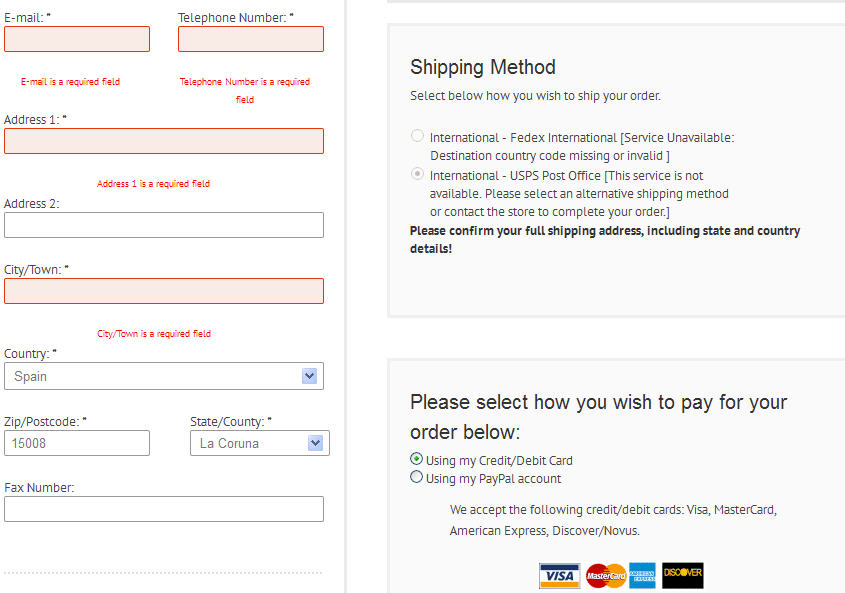Focus the E-mail input field
This screenshot has width=845, height=593.
point(77,39)
